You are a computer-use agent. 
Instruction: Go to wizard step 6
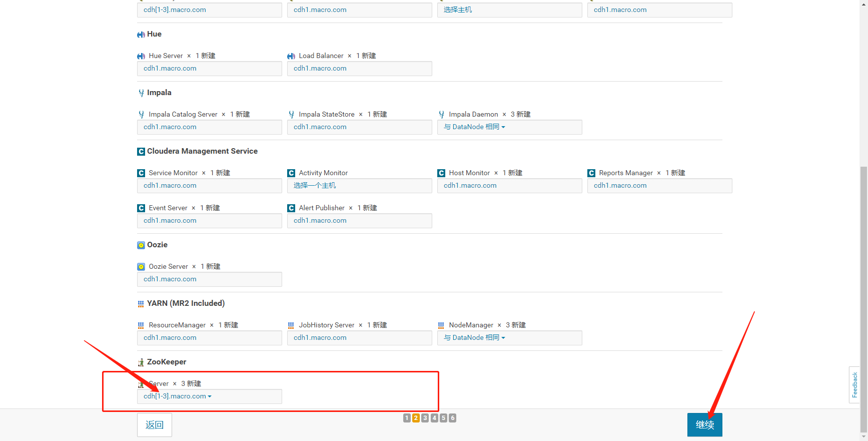[x=452, y=418]
